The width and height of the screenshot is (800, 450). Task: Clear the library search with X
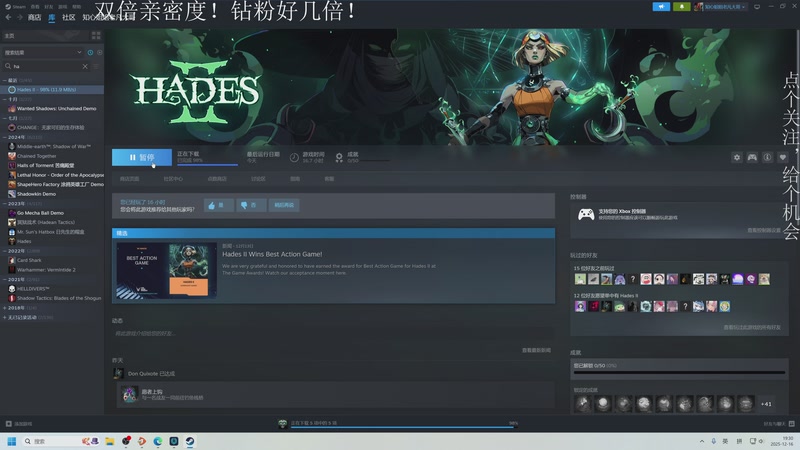tap(85, 66)
